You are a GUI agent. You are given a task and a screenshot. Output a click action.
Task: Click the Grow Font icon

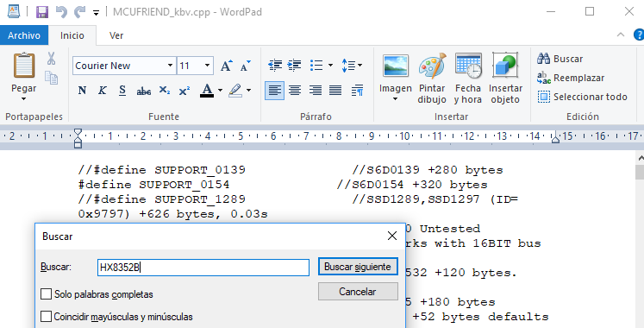(226, 66)
